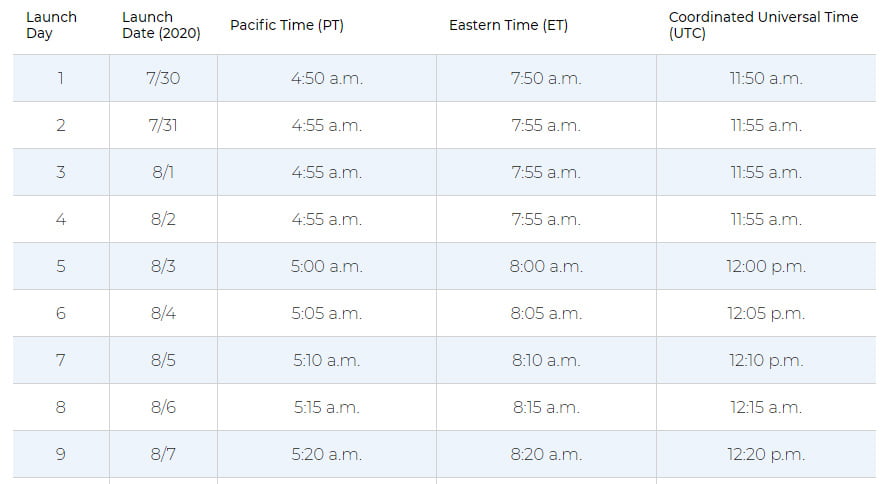Click the Launch Date (2020) column header
The height and width of the screenshot is (484, 886).
click(x=161, y=25)
